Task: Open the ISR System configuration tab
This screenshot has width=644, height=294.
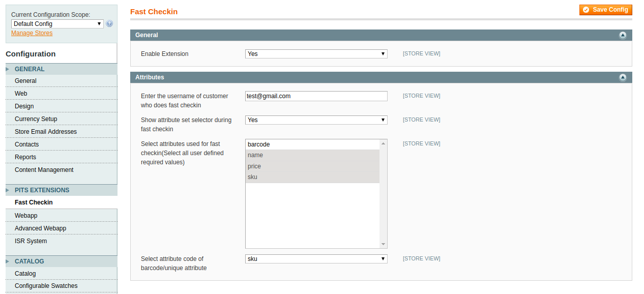Action: coord(31,241)
